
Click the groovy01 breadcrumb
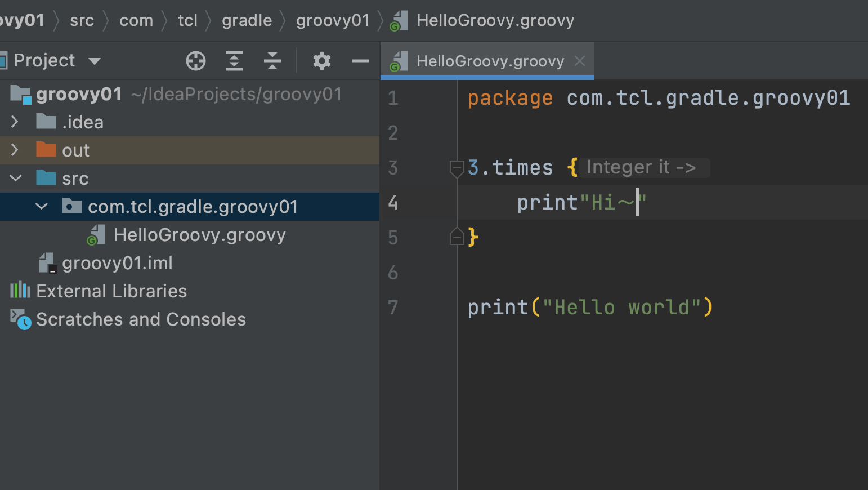click(x=333, y=20)
